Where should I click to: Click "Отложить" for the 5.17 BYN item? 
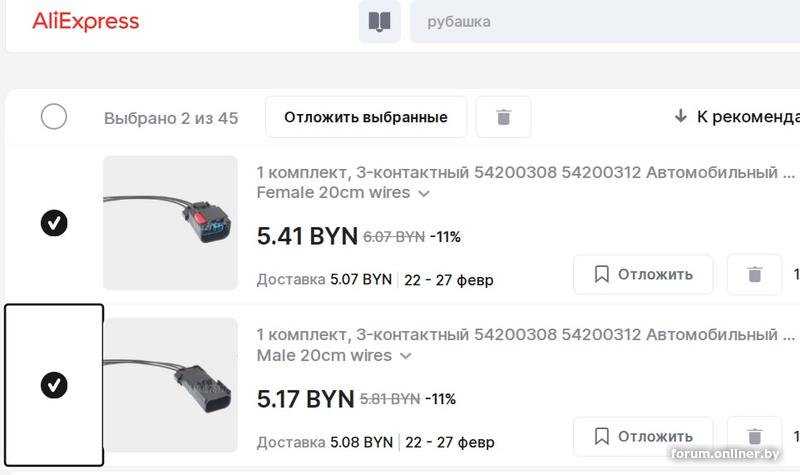point(643,436)
